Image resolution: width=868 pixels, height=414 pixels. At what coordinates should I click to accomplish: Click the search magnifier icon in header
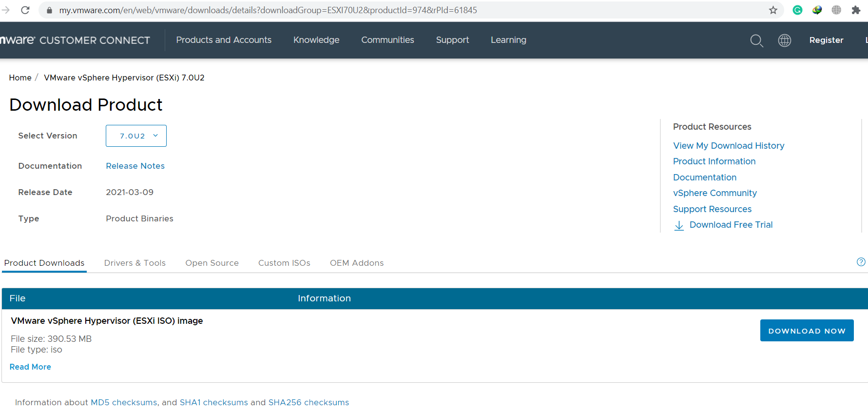click(x=756, y=40)
